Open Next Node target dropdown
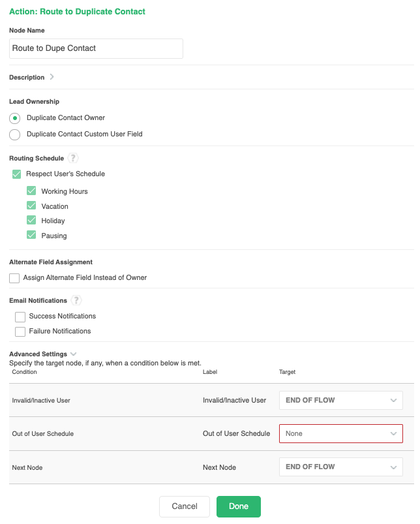The image size is (420, 524). pyautogui.click(x=340, y=467)
